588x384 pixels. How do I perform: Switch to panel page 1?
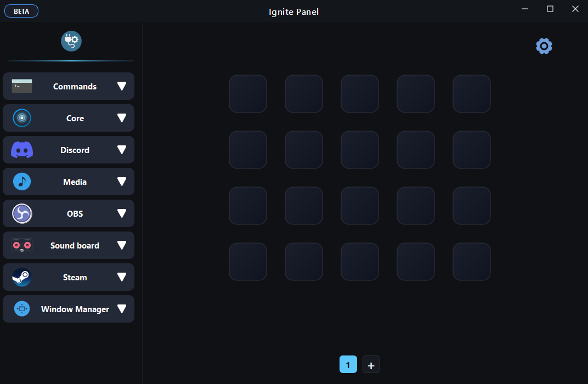pyautogui.click(x=348, y=364)
